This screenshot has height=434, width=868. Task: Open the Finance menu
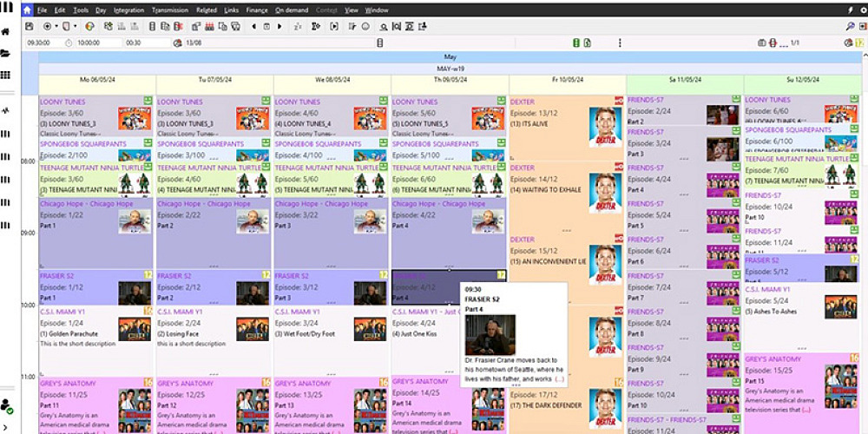pos(257,10)
